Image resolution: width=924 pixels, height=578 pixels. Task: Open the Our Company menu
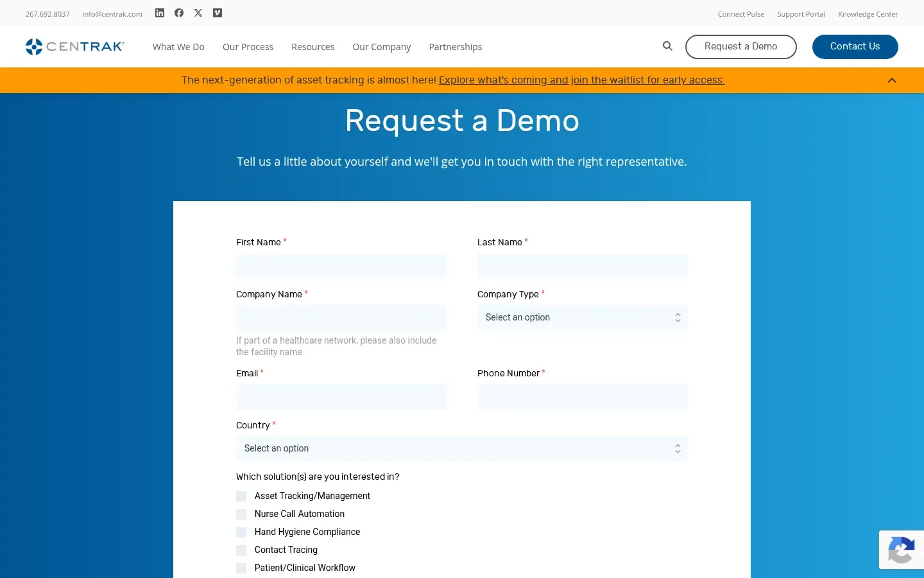tap(381, 47)
